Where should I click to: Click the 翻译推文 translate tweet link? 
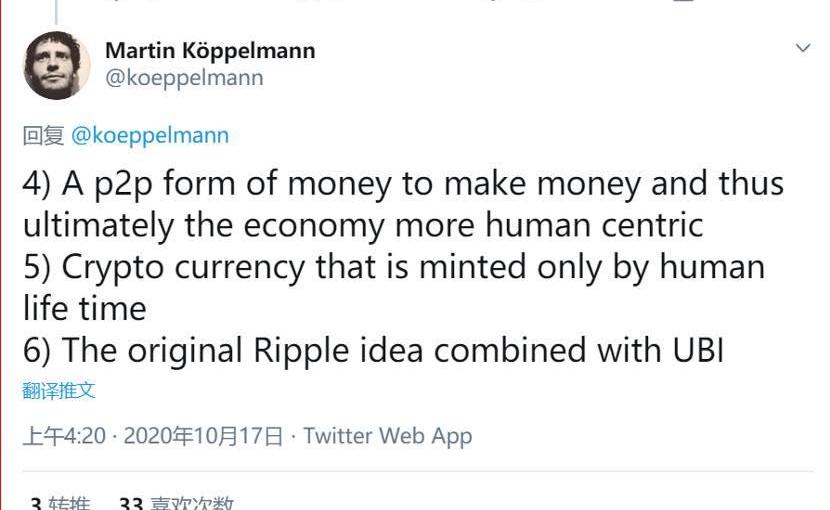point(59,391)
